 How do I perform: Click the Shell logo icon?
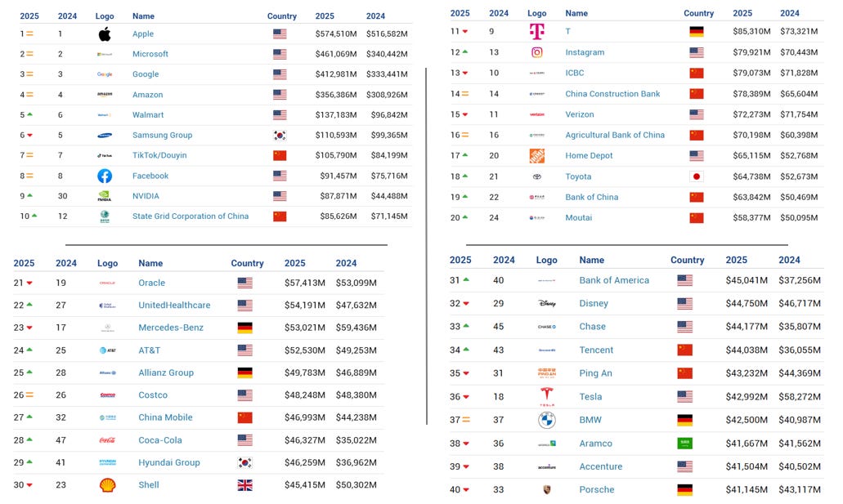pos(108,485)
